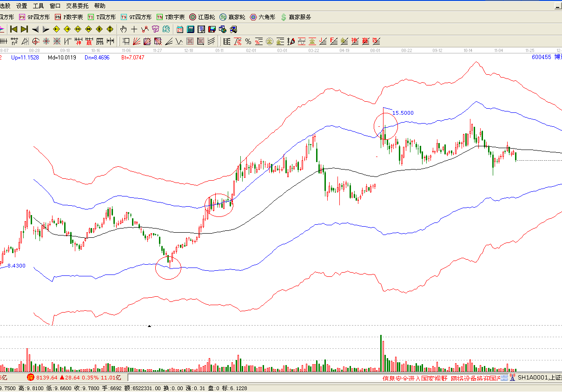This screenshot has width=562, height=392.
Task: Open the 帮助 menu
Action: click(x=99, y=6)
